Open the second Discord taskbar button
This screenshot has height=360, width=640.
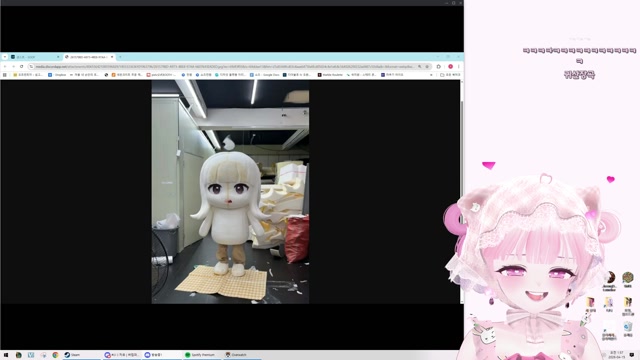[161, 355]
